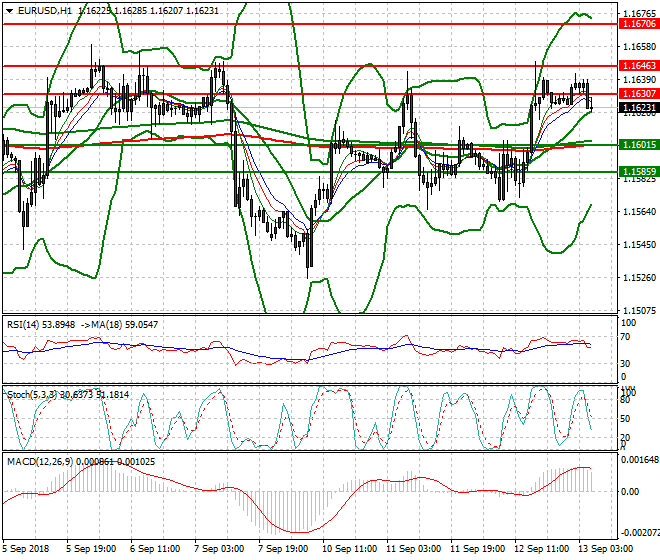Image resolution: width=660 pixels, height=560 pixels.
Task: Click the chart menu triangle beside EURUSD,H1
Action: tap(7, 10)
